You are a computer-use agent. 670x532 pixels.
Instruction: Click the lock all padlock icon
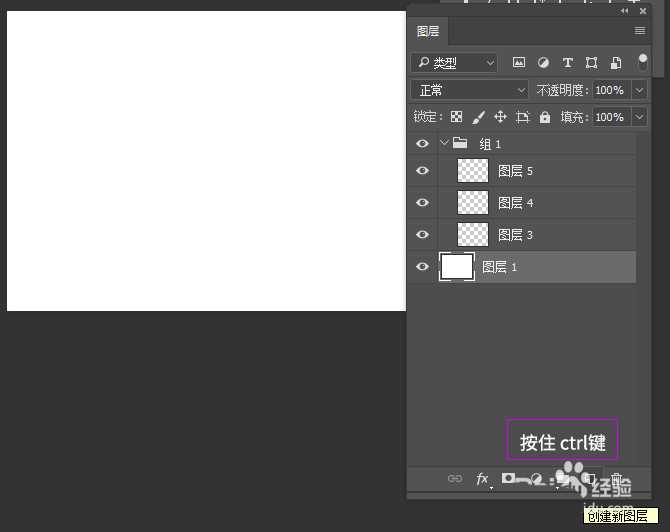544,117
